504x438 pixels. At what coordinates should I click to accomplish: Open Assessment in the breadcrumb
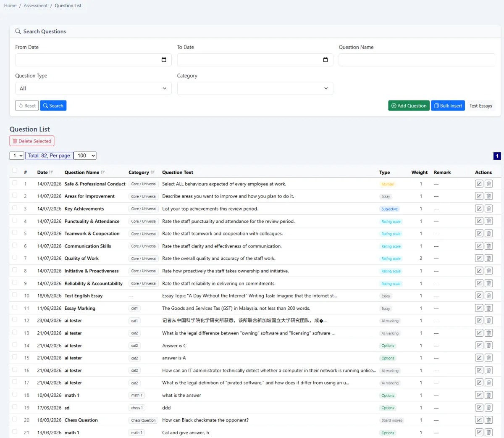pyautogui.click(x=36, y=5)
